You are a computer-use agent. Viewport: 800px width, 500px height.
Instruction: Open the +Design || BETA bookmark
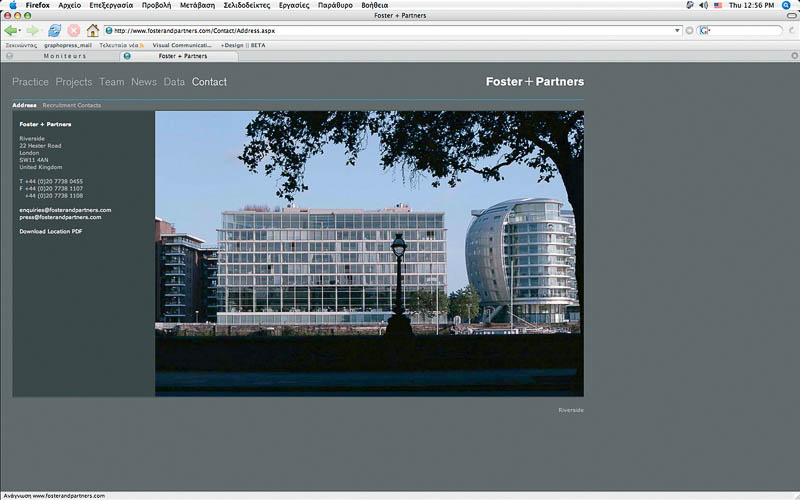[243, 45]
